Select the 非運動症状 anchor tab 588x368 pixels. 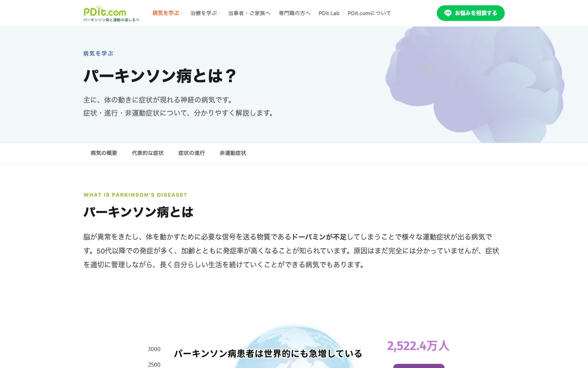coord(233,153)
